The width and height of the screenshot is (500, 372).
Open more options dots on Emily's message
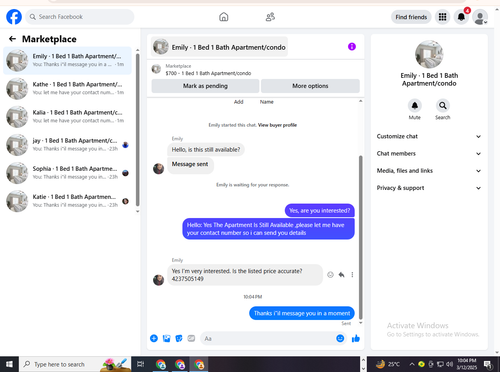[352, 275]
